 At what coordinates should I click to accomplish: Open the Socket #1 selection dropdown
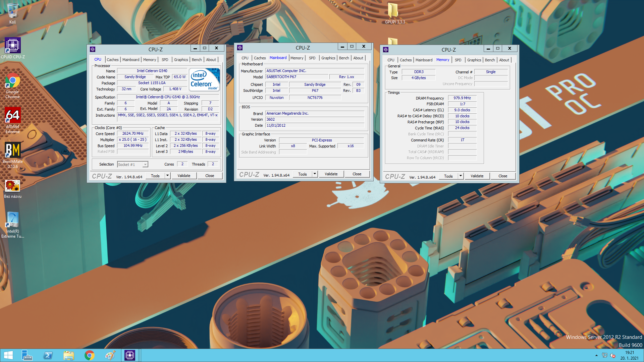point(145,164)
